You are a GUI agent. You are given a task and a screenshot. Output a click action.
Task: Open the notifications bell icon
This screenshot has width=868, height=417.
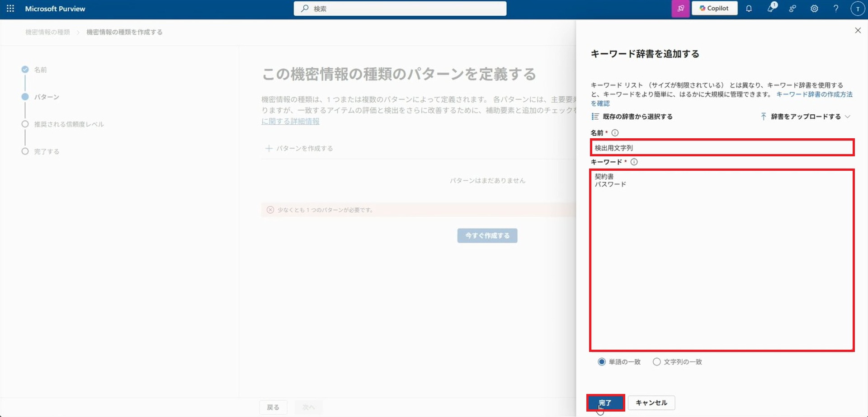point(749,9)
